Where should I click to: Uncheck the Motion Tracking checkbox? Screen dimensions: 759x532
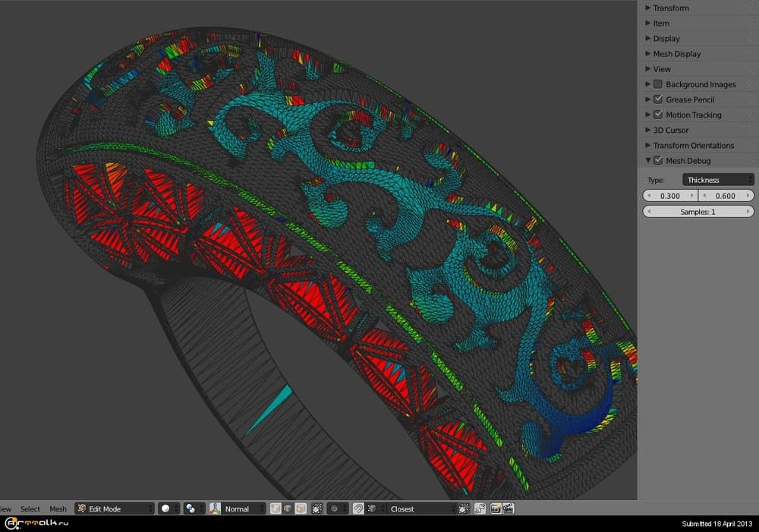(658, 115)
